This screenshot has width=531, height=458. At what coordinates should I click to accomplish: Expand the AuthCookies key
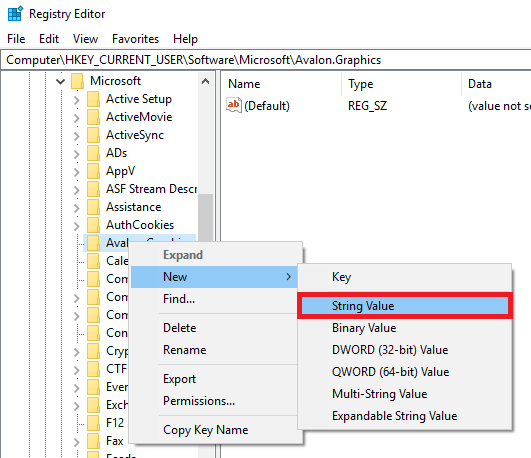click(77, 226)
